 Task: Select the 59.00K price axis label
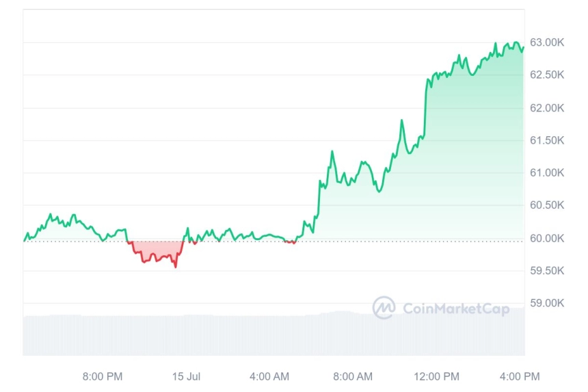point(547,302)
